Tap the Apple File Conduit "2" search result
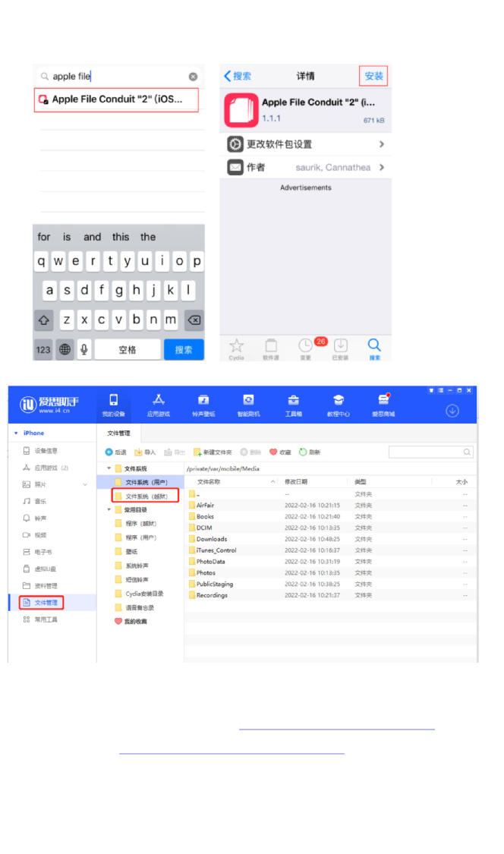The height and width of the screenshot is (854, 504). tap(116, 99)
